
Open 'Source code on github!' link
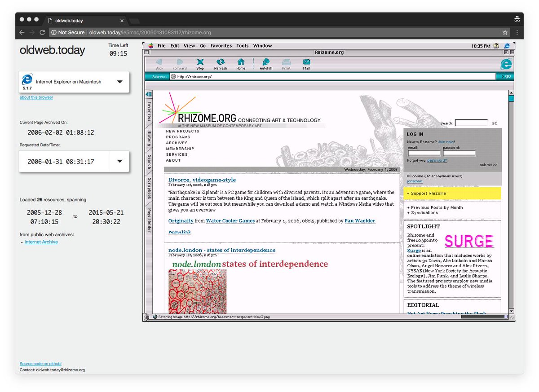pos(40,364)
